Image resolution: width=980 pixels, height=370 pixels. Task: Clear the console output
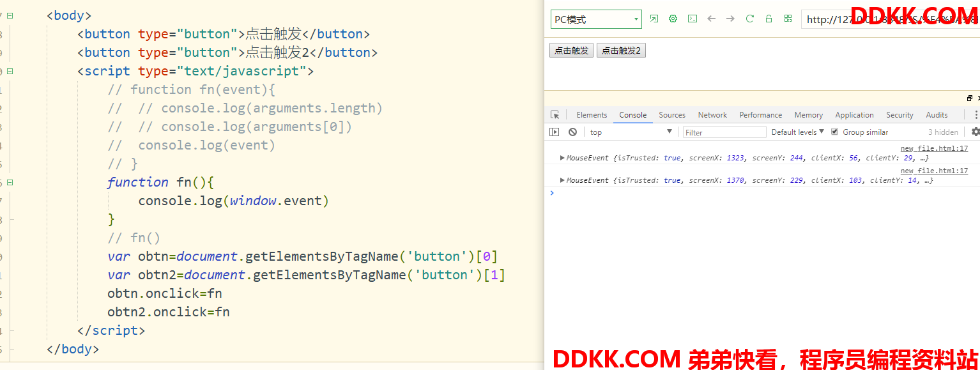pyautogui.click(x=572, y=132)
